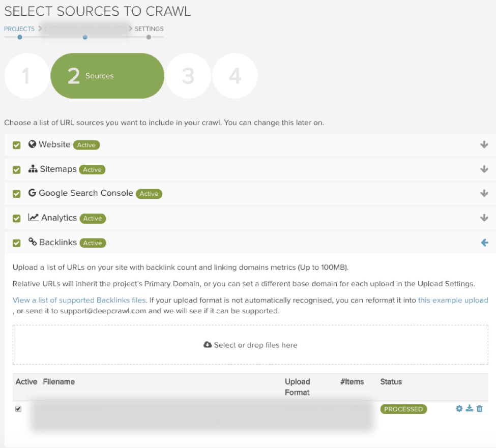Click the Analytics section title
496x448 pixels.
[x=59, y=218]
